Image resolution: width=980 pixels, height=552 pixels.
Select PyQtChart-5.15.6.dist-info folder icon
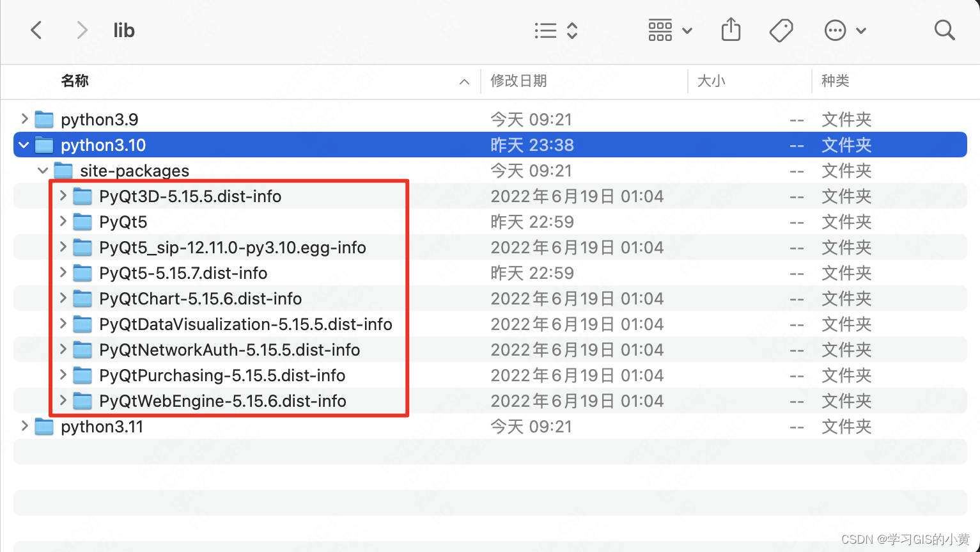point(82,299)
